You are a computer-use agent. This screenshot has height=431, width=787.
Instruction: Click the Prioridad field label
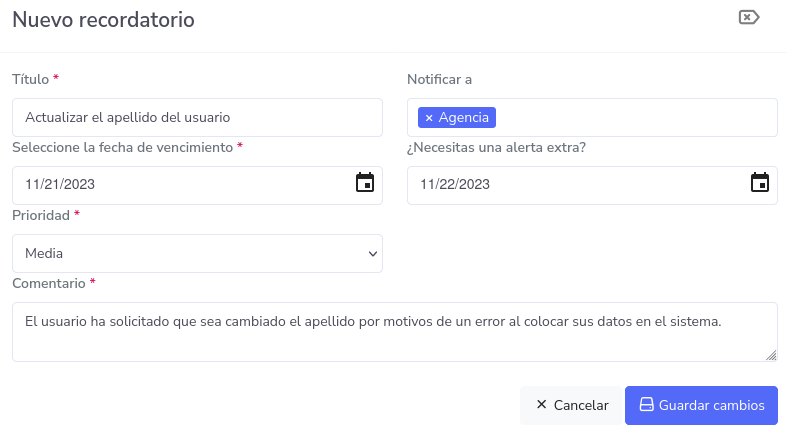tap(41, 215)
